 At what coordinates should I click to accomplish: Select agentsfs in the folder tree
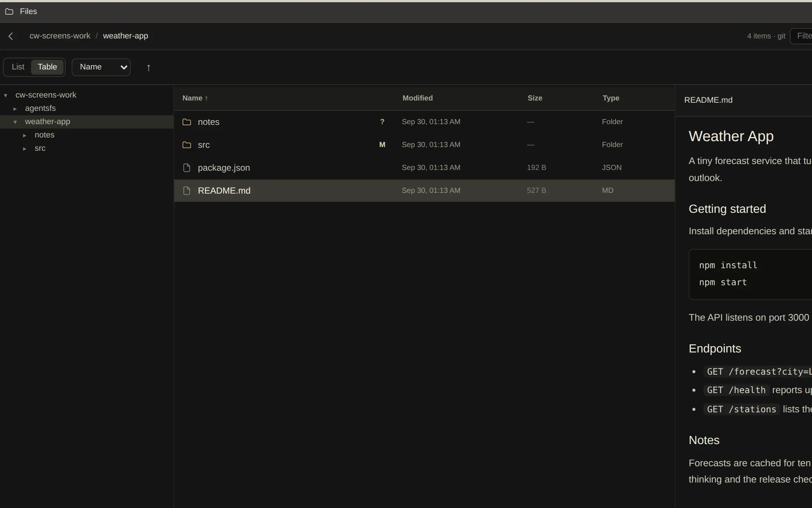40,108
